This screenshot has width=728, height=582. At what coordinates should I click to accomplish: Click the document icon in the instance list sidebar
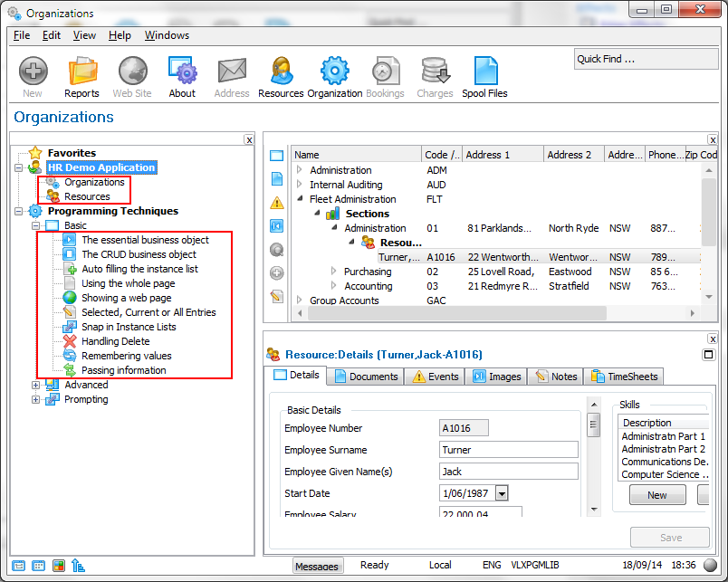[x=277, y=178]
